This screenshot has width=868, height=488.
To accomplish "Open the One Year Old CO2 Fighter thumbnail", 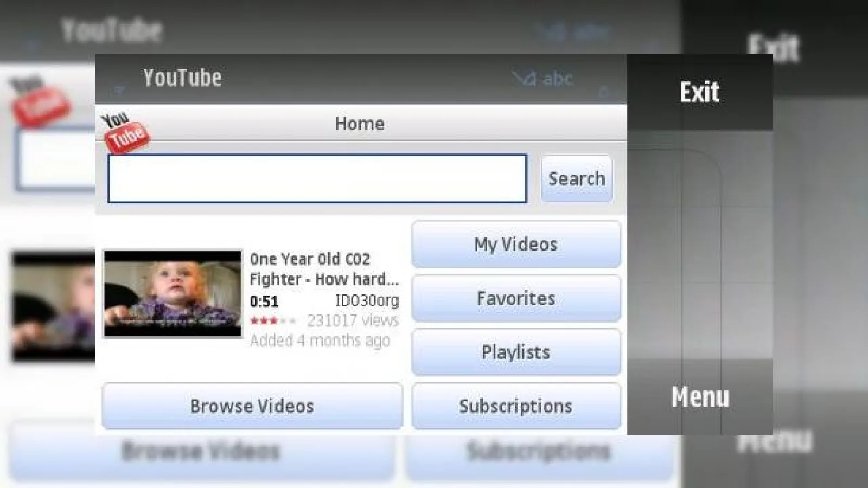I will tap(173, 293).
